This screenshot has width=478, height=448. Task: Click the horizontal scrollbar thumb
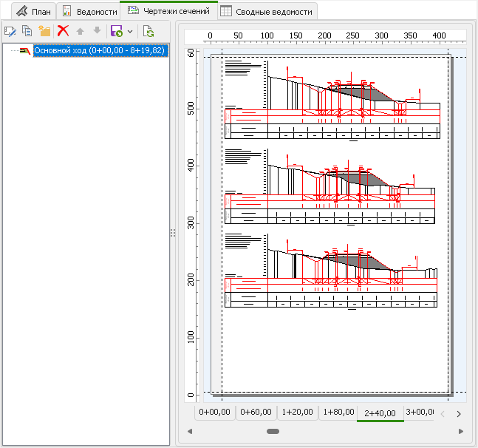pos(273,431)
